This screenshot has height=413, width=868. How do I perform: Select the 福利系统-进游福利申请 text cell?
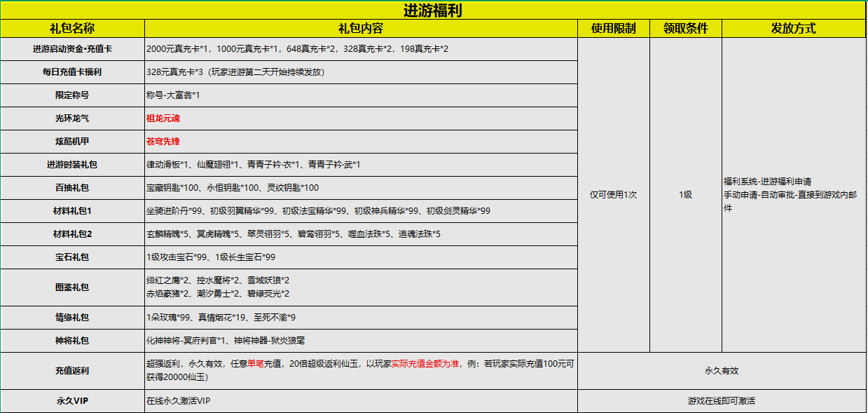[x=767, y=182]
